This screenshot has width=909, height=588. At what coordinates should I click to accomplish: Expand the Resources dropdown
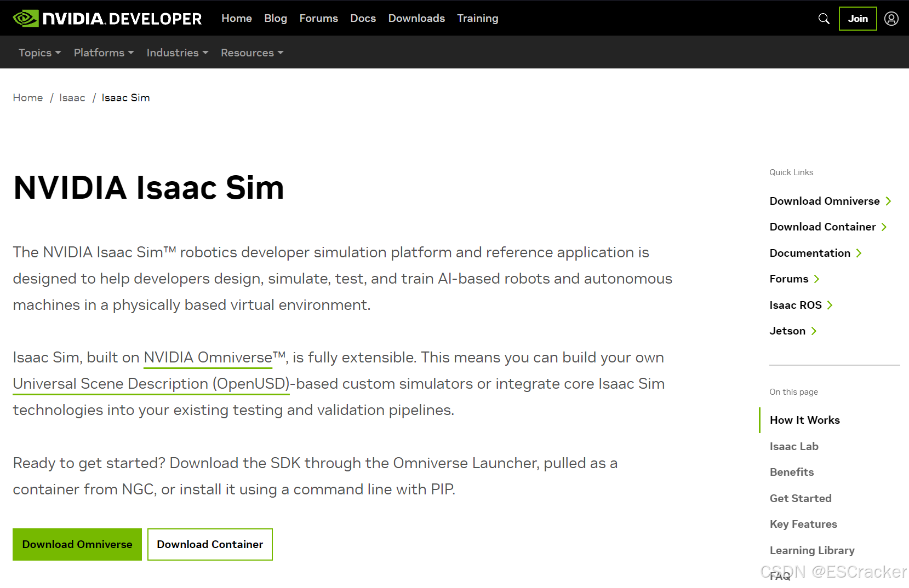coord(252,53)
